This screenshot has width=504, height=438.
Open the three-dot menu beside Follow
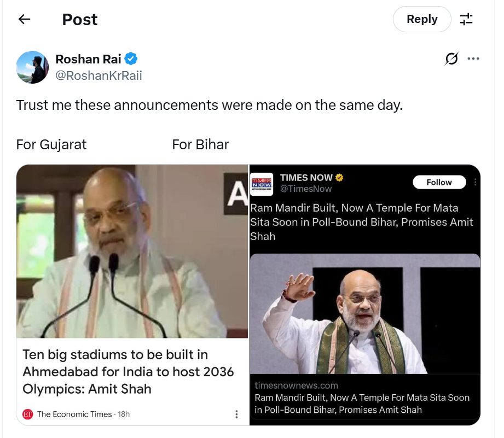point(475,183)
